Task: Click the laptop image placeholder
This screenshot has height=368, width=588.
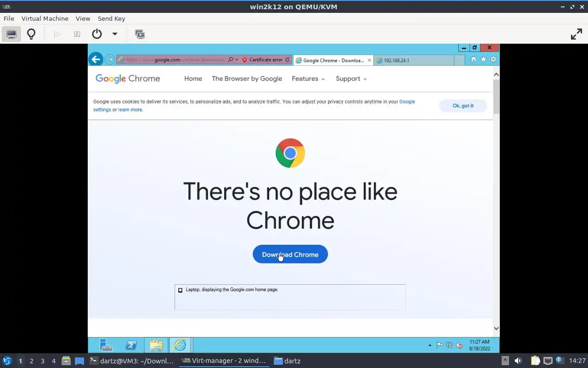Action: click(290, 297)
